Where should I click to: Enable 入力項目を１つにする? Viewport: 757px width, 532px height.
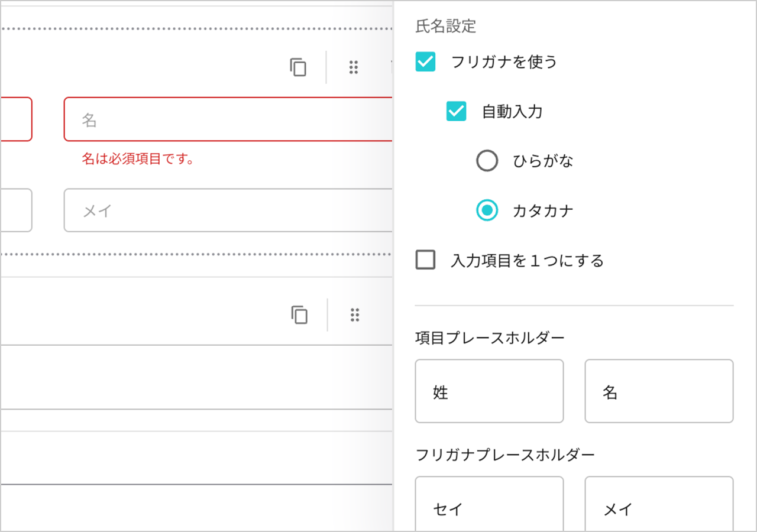(x=425, y=260)
